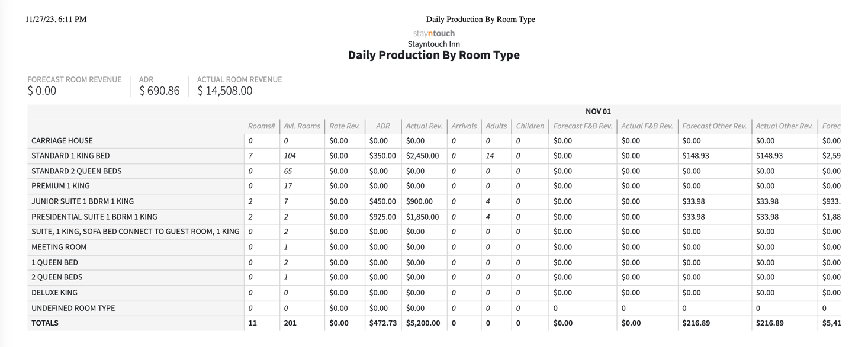Select the CARRIAGE HOUSE row label
The width and height of the screenshot is (868, 347).
[62, 141]
